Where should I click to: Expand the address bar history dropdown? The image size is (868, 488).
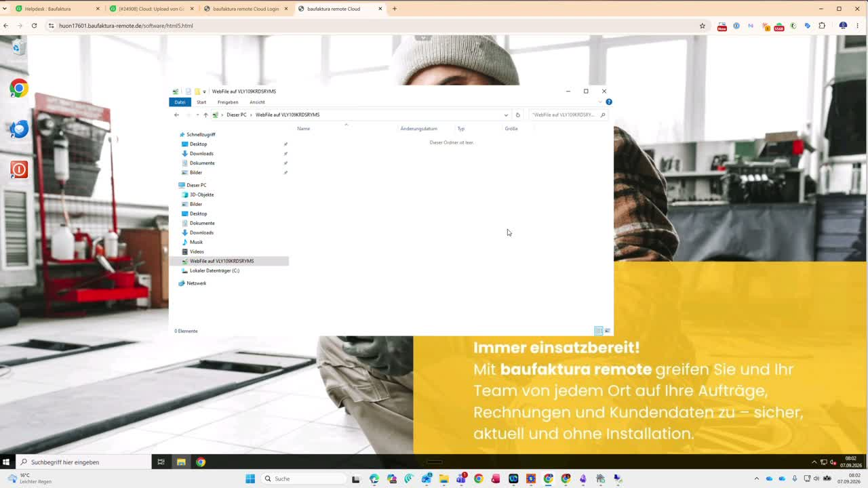(x=506, y=115)
